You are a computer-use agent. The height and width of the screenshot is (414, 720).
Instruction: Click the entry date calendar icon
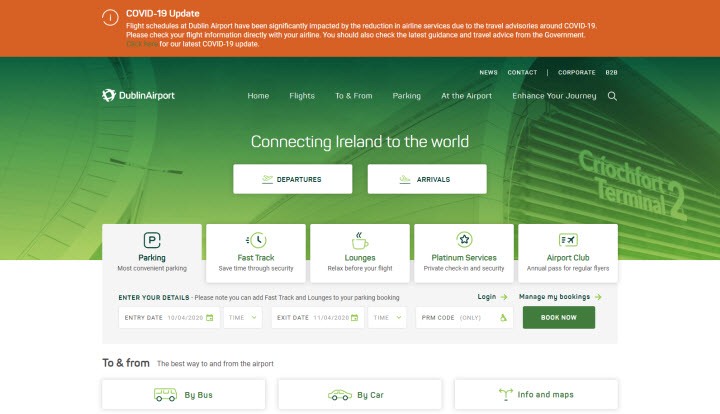[x=210, y=318]
